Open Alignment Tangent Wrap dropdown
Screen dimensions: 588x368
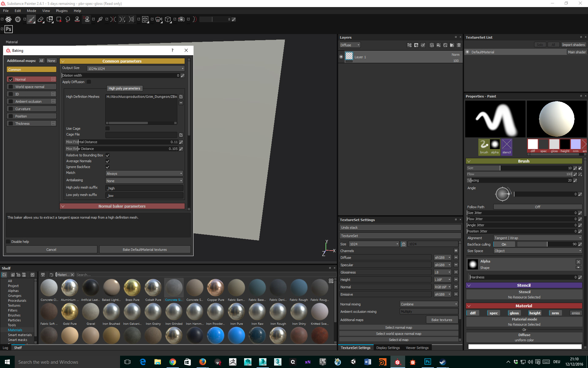(537, 238)
